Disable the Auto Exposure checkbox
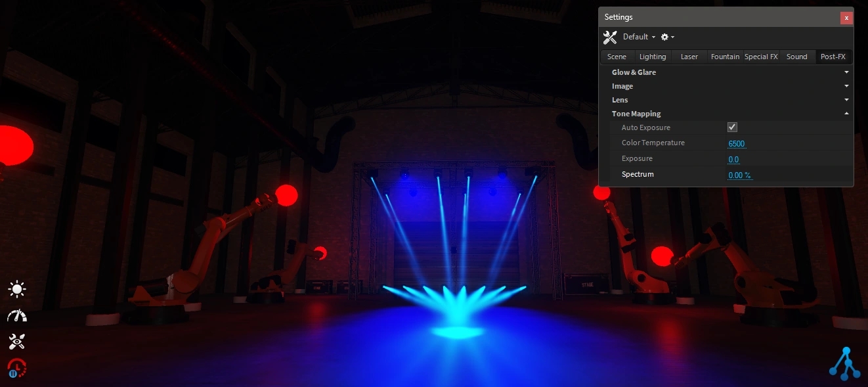This screenshot has width=868, height=387. 732,127
